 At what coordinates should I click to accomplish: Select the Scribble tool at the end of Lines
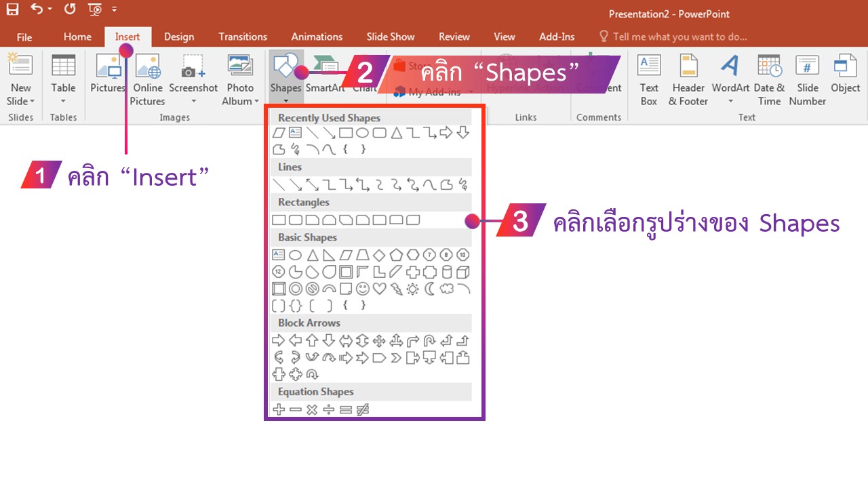point(463,184)
